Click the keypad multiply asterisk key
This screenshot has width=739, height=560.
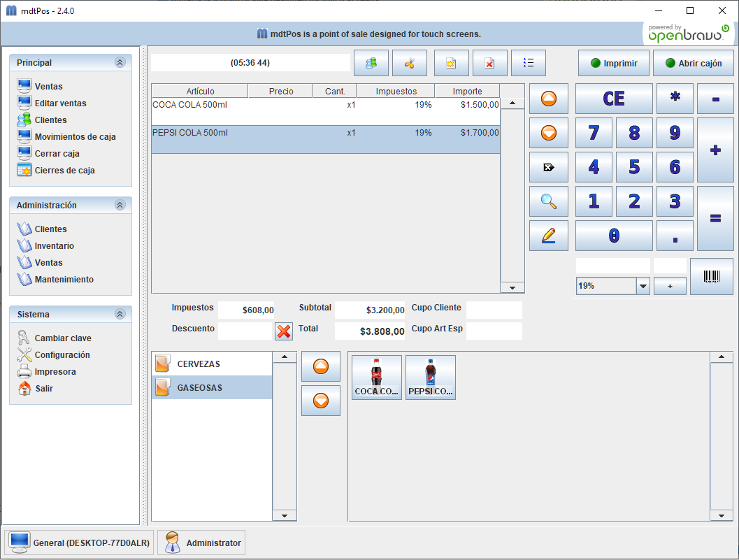pos(675,99)
